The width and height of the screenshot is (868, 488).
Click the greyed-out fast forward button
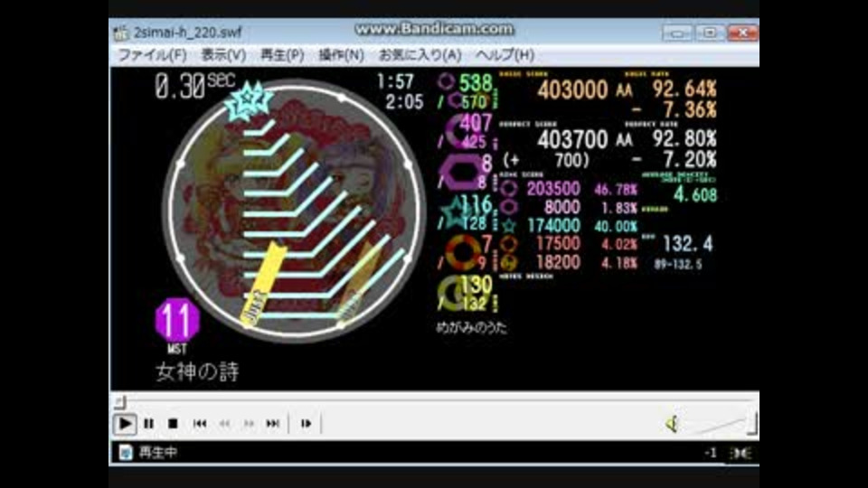click(249, 424)
